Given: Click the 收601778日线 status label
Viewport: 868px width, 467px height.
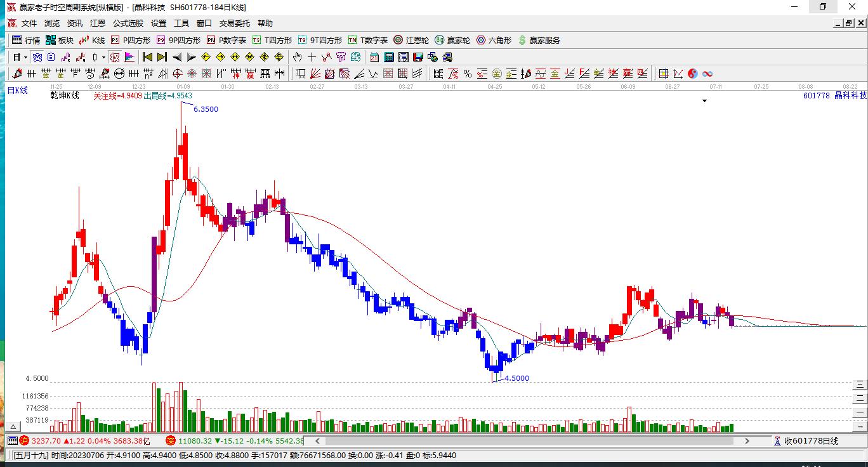Looking at the screenshot, I should pos(811,441).
